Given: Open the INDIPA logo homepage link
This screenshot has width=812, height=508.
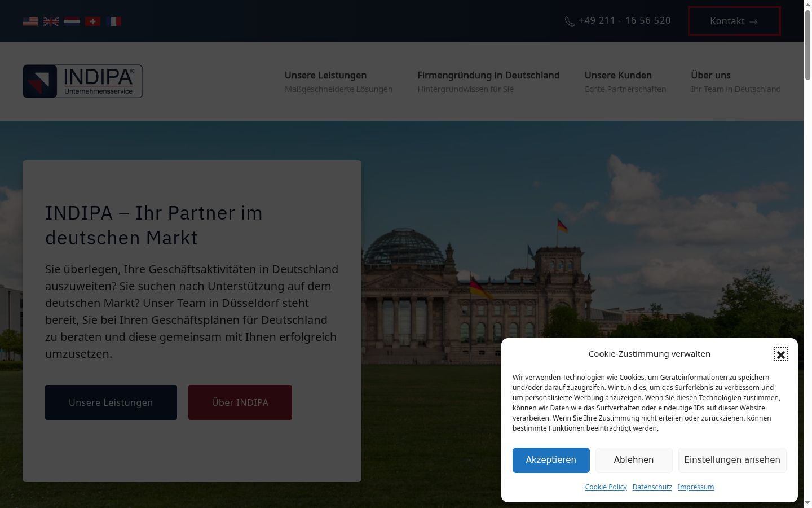Looking at the screenshot, I should (x=83, y=81).
